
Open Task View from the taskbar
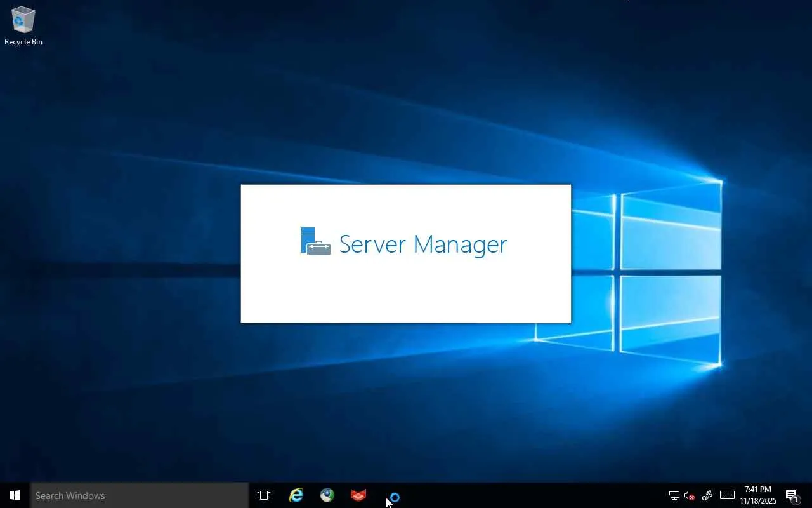[x=264, y=495]
